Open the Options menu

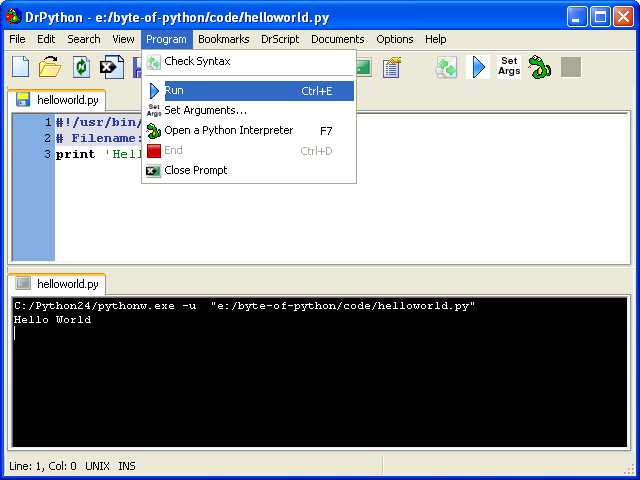pos(395,39)
